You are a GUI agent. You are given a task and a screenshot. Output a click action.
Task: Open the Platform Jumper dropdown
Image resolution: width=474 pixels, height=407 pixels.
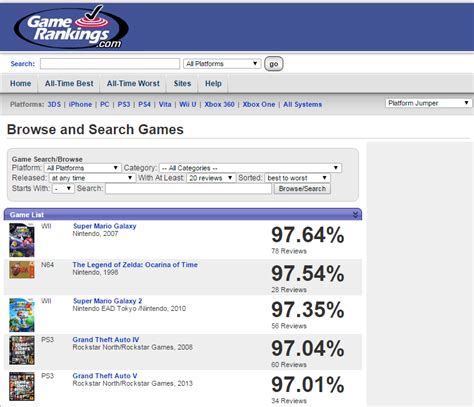click(x=428, y=103)
